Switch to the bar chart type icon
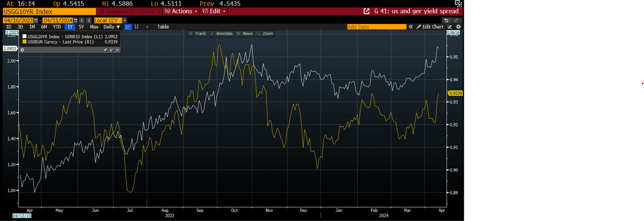 [136, 27]
